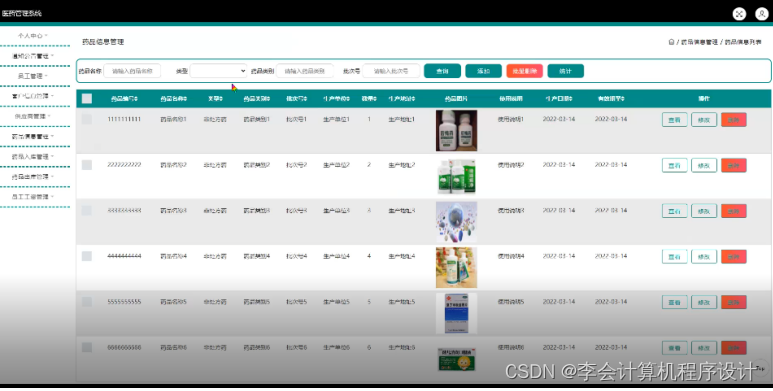Edit the row 1111111111 record
This screenshot has height=391, width=773.
pyautogui.click(x=704, y=120)
